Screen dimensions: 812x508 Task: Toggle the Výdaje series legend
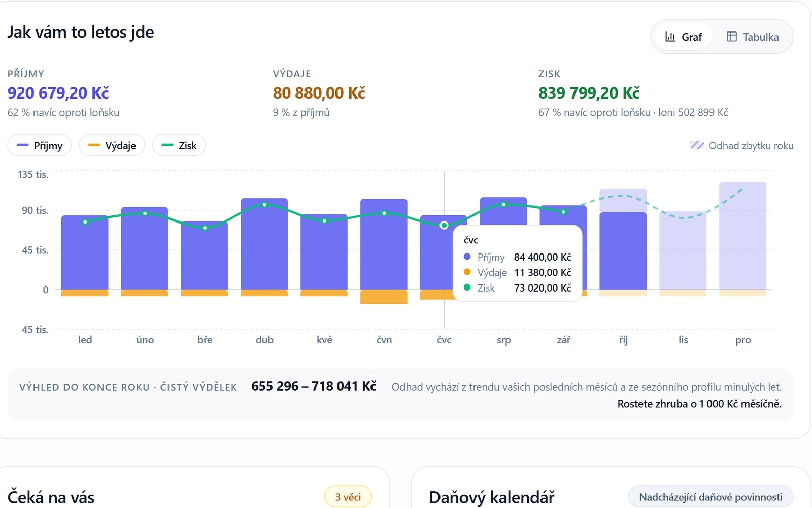point(112,145)
